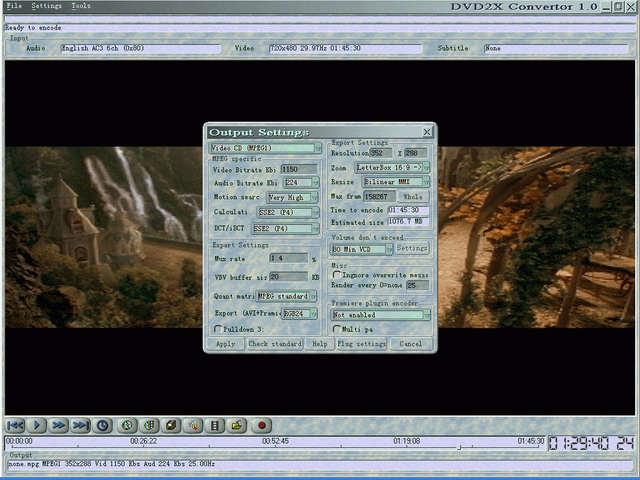The width and height of the screenshot is (640, 480).
Task: Click the resolution height field 288
Action: click(416, 153)
